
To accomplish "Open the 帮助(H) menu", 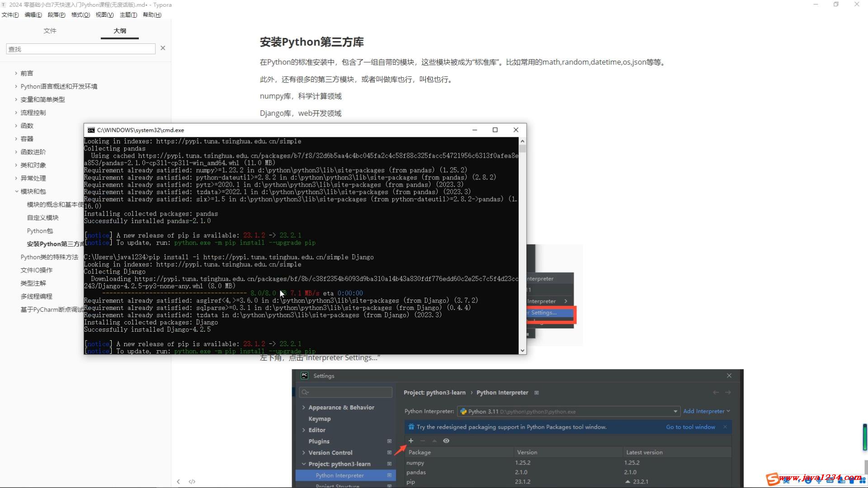I will (152, 15).
